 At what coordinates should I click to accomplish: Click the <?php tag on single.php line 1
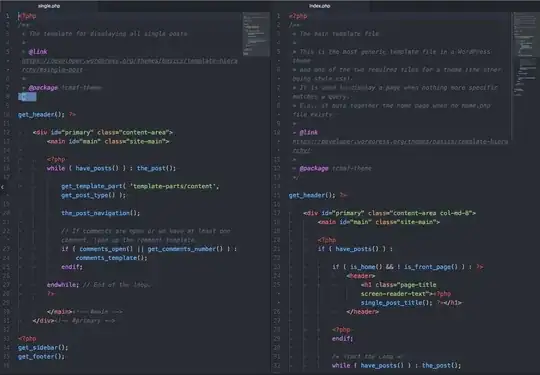27,16
